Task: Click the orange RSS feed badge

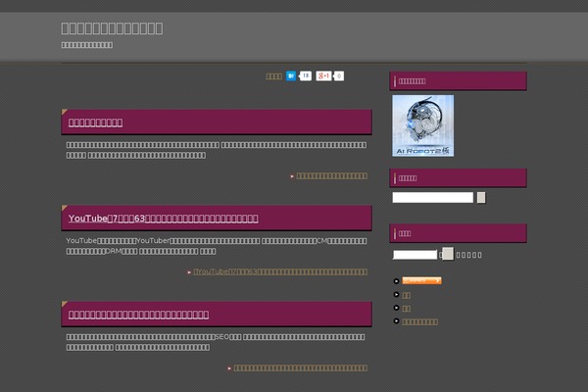Action: (x=421, y=280)
